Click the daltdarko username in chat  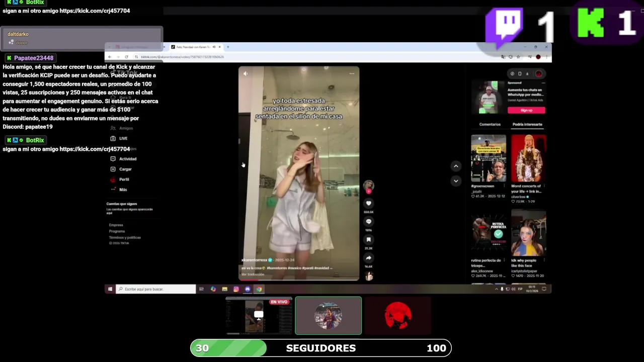point(18,34)
